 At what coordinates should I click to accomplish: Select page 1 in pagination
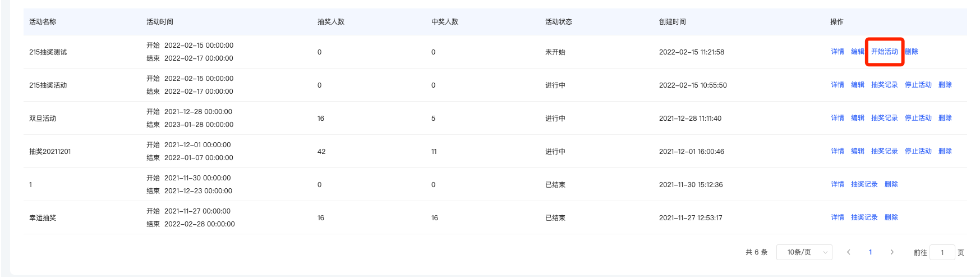870,252
